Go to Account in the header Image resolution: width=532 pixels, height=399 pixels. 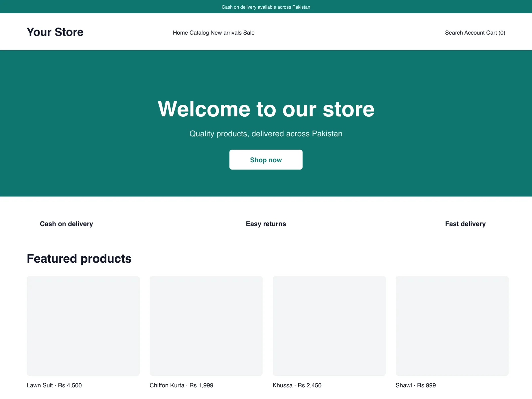[474, 33]
